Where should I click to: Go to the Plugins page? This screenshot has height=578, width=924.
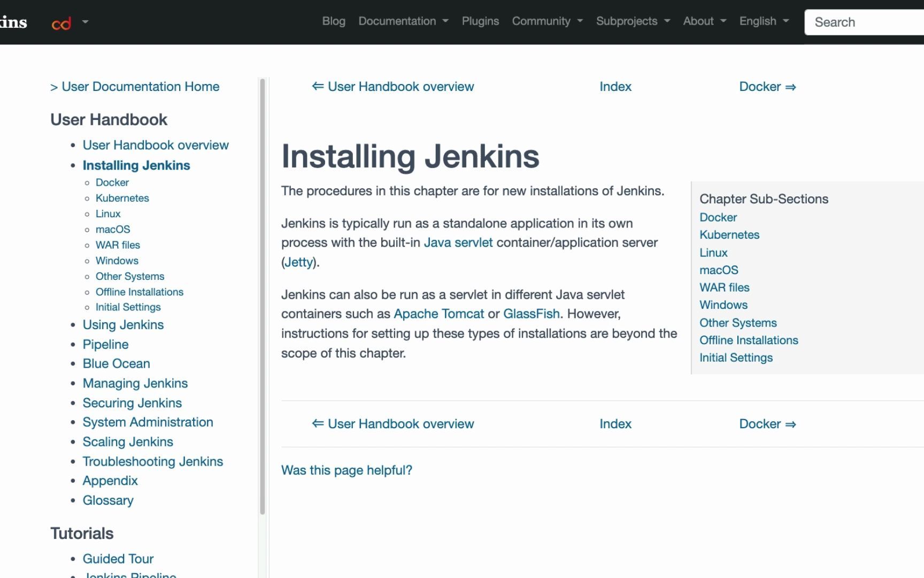point(480,21)
